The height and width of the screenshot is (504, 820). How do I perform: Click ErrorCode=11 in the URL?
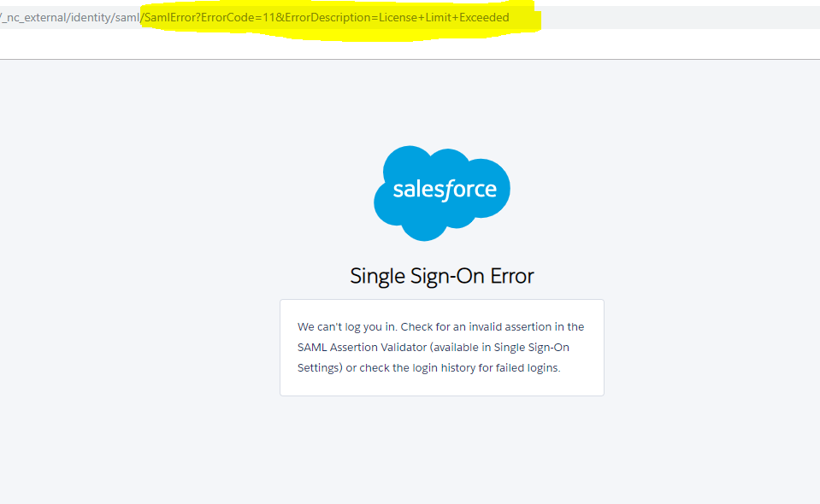coord(238,18)
